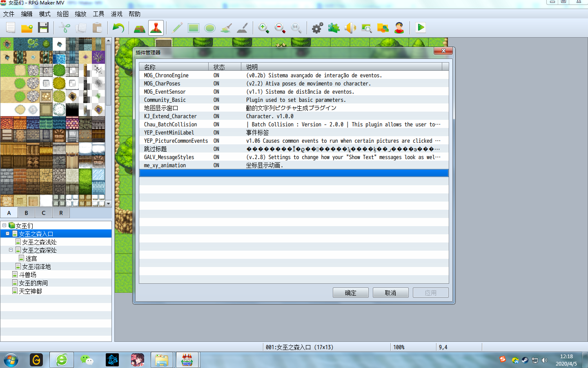
Task: Collapse the 女巫之森入口 map node
Action: coord(7,233)
